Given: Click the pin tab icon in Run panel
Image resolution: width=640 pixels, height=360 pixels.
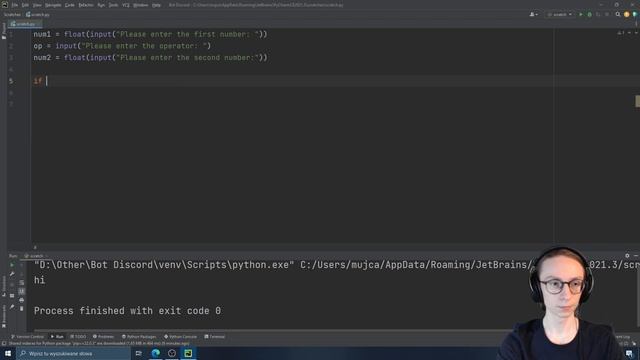Looking at the screenshot, I should 12,307.
